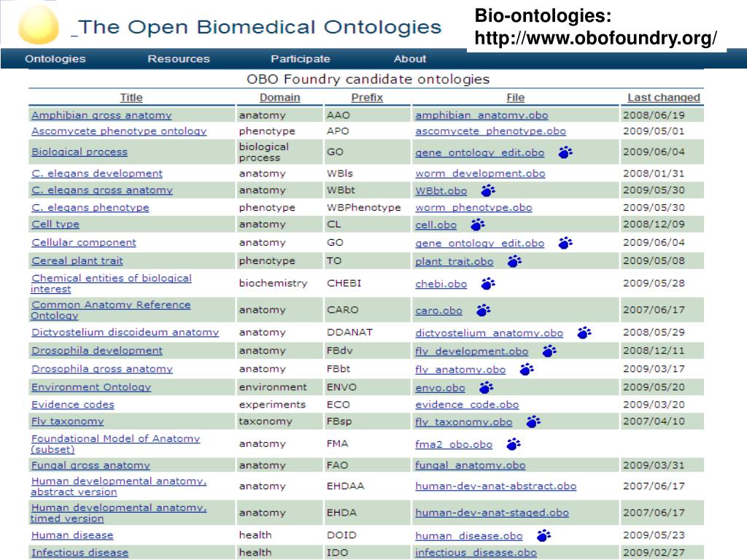
Task: Click the paw icon next to cell.obo
Action: pyautogui.click(x=477, y=225)
